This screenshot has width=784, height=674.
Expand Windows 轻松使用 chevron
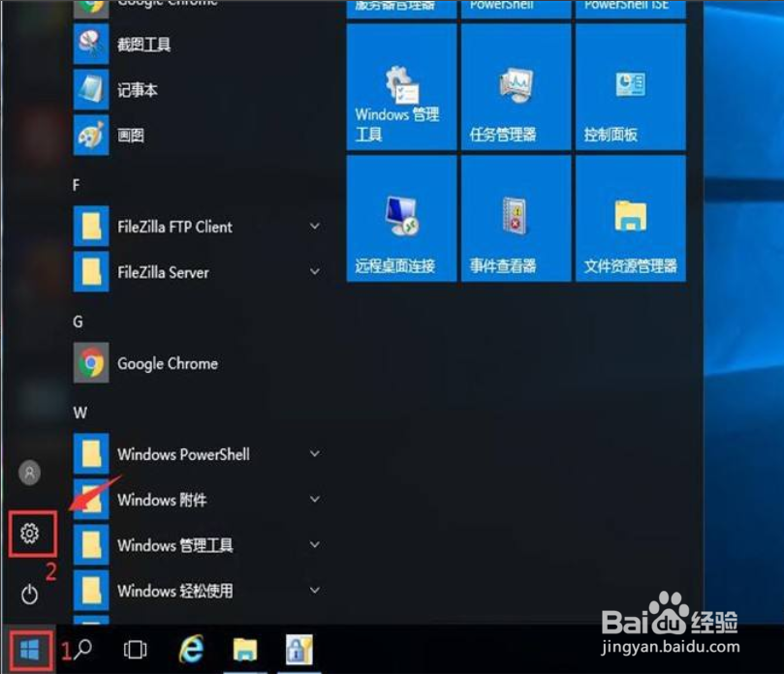click(x=315, y=590)
